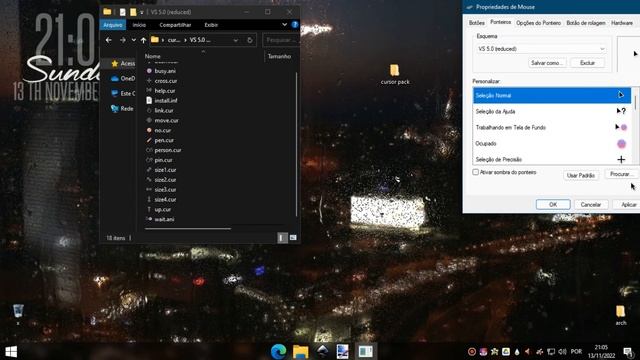The height and width of the screenshot is (360, 640).
Task: Go up one folder level
Action: (143, 40)
